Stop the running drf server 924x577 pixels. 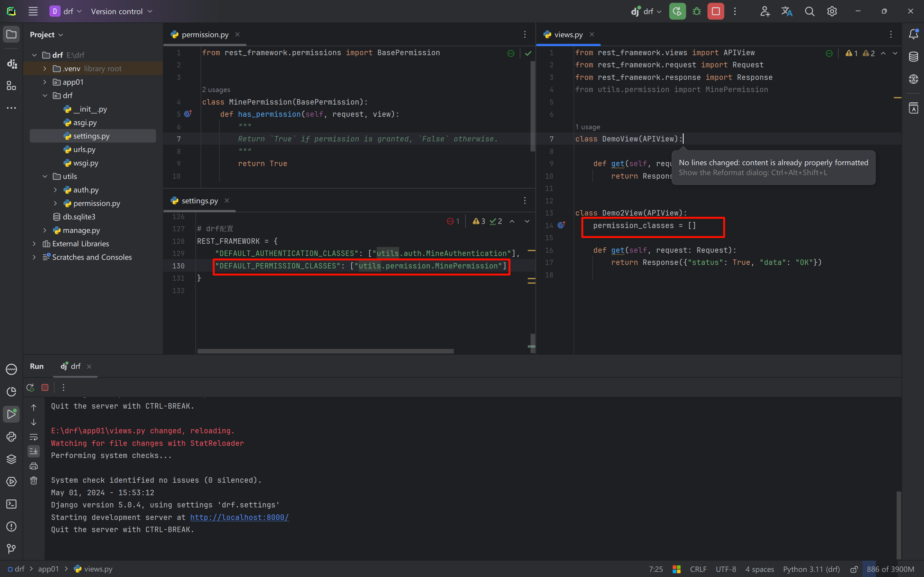(715, 12)
